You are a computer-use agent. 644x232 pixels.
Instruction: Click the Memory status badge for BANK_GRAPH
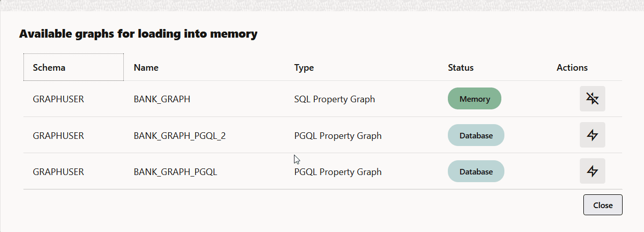[474, 99]
